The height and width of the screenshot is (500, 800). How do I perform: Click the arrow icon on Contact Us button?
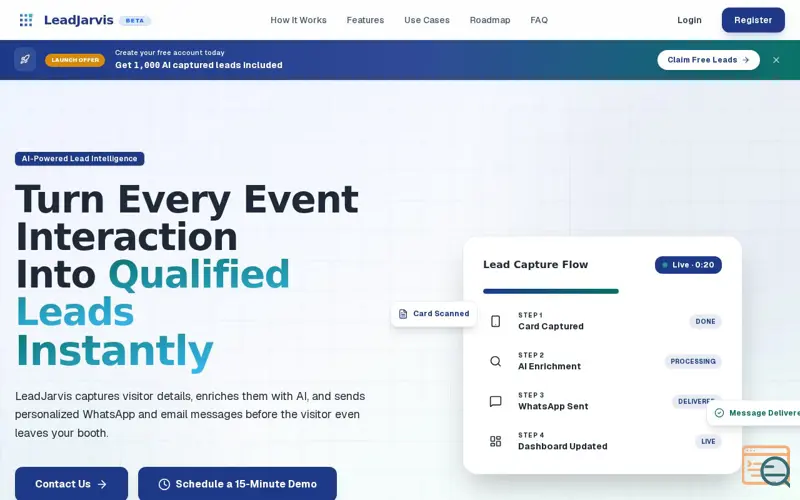click(x=102, y=484)
